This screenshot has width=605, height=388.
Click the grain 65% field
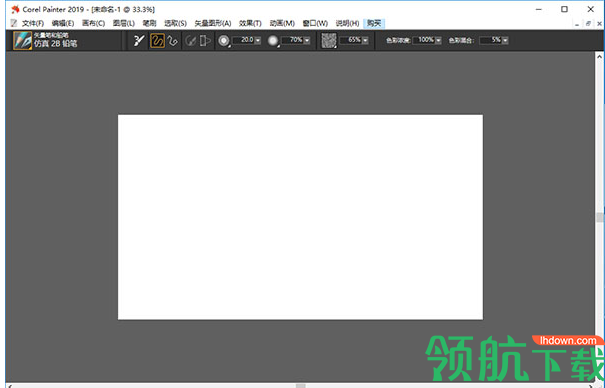point(350,40)
